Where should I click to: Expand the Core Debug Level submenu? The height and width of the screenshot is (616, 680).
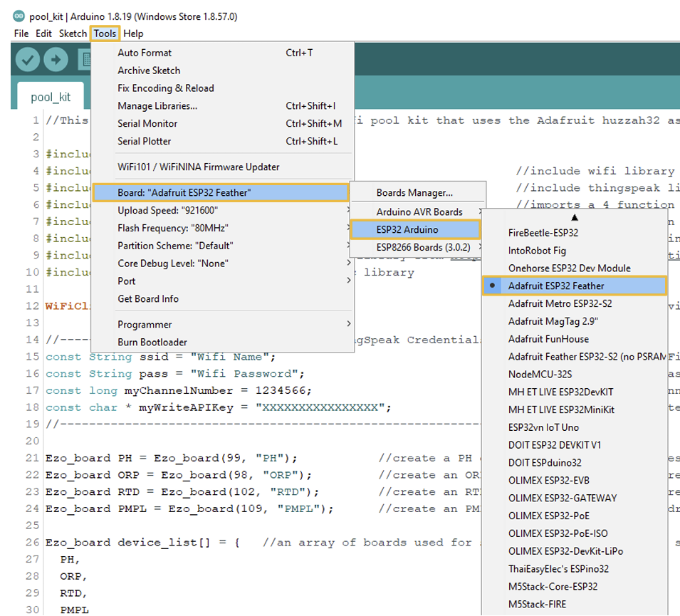click(222, 263)
